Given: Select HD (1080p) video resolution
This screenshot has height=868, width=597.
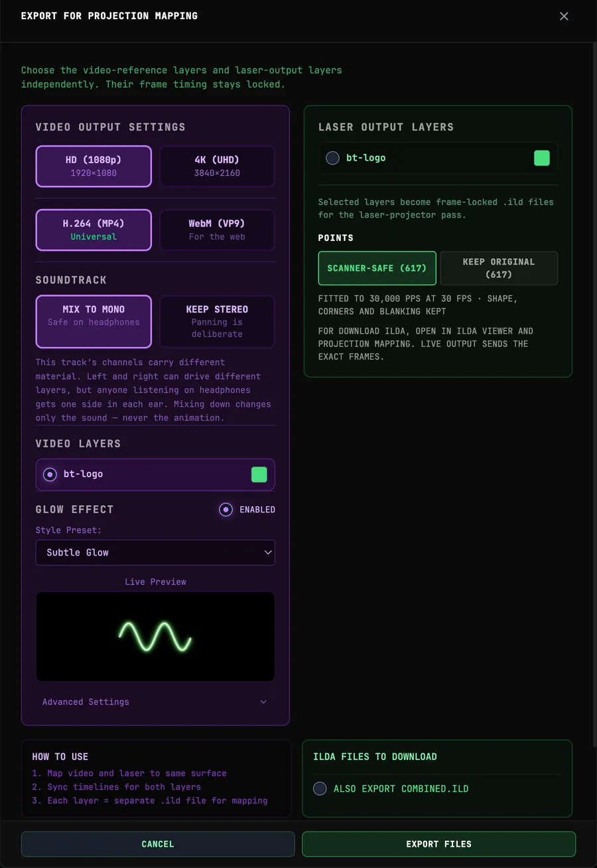Looking at the screenshot, I should (x=94, y=166).
